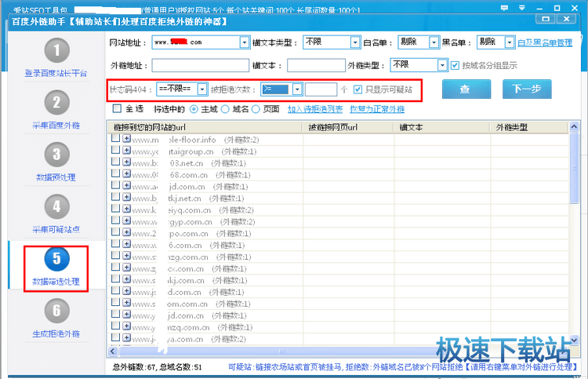Click the 被拒绝次数 number input field

click(x=321, y=89)
